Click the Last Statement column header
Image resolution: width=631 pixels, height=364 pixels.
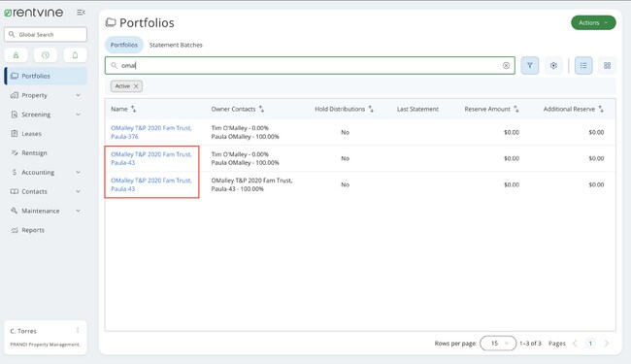tap(417, 109)
